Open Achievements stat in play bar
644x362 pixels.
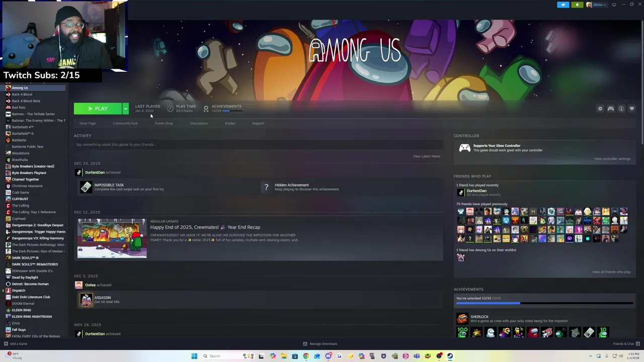click(222, 108)
